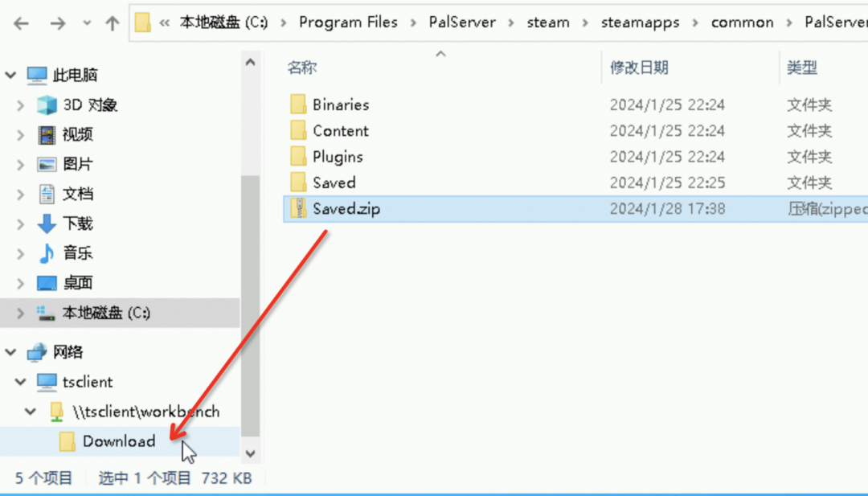The height and width of the screenshot is (496, 868).
Task: Select the Plugins folder row
Action: click(x=575, y=157)
